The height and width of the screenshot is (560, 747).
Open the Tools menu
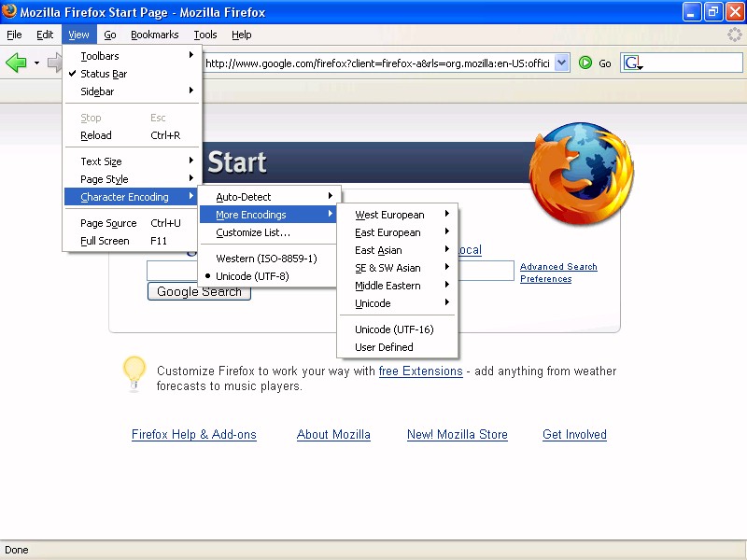[205, 35]
